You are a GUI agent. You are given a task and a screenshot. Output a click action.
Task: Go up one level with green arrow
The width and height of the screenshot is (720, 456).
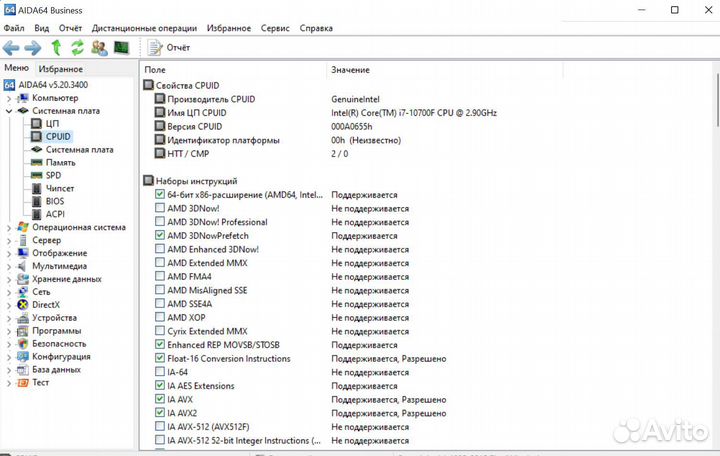pyautogui.click(x=56, y=48)
